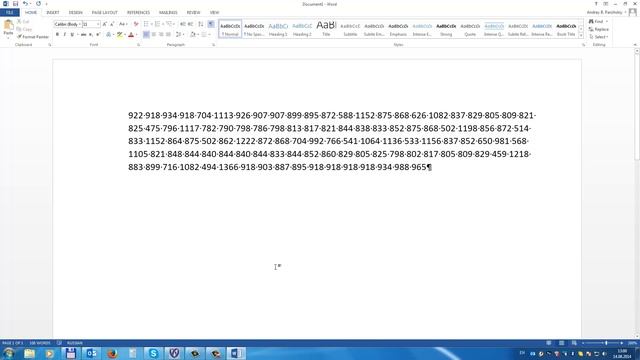This screenshot has height=360, width=640.
Task: Toggle italic formatting
Action: pos(64,35)
